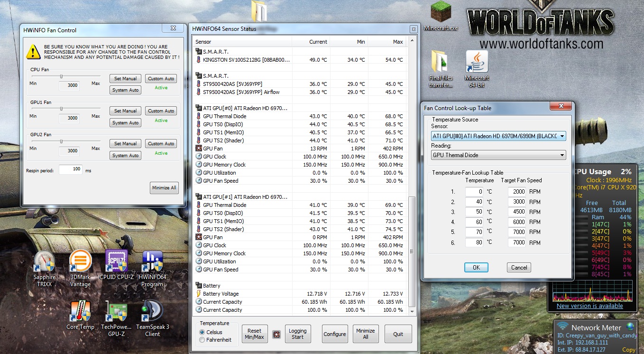Image resolution: width=644 pixels, height=354 pixels.
Task: Click the Network Meter wifi icon
Action: point(562,326)
